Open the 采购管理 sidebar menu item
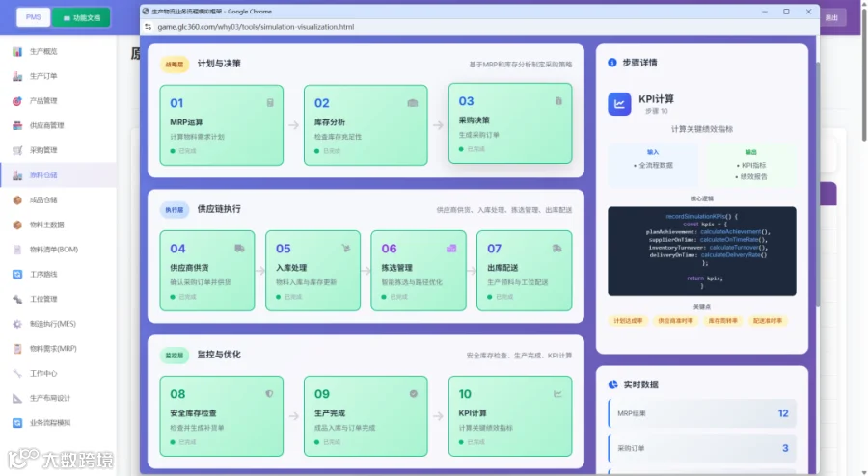 click(x=58, y=150)
